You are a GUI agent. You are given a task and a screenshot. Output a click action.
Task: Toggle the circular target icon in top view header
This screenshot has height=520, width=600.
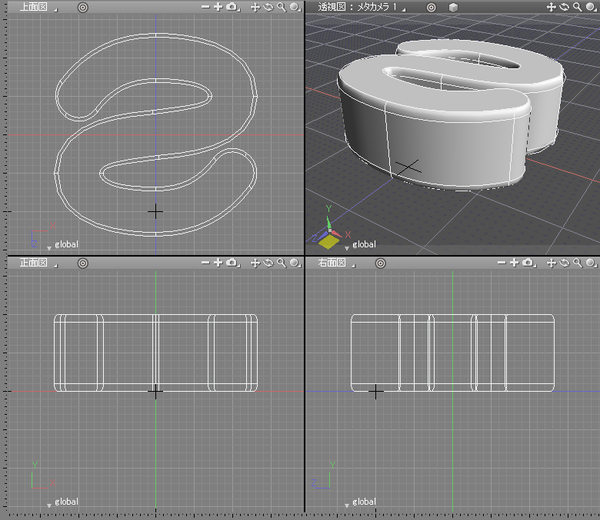pos(82,7)
